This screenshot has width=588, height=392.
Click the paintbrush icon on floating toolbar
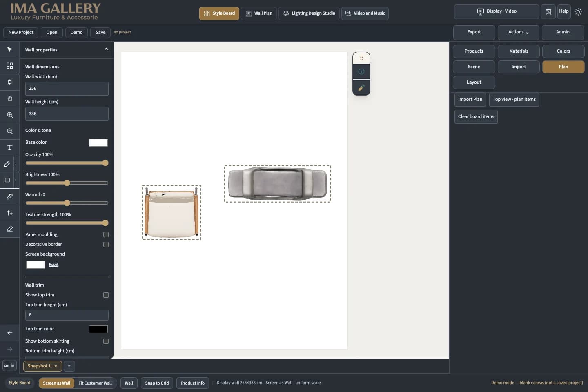click(x=361, y=87)
